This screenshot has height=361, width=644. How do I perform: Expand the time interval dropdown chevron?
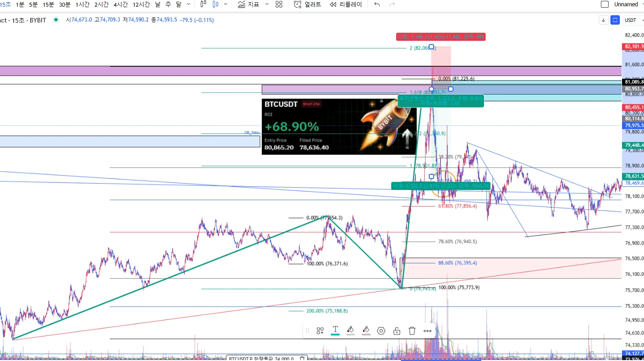pyautogui.click(x=188, y=4)
